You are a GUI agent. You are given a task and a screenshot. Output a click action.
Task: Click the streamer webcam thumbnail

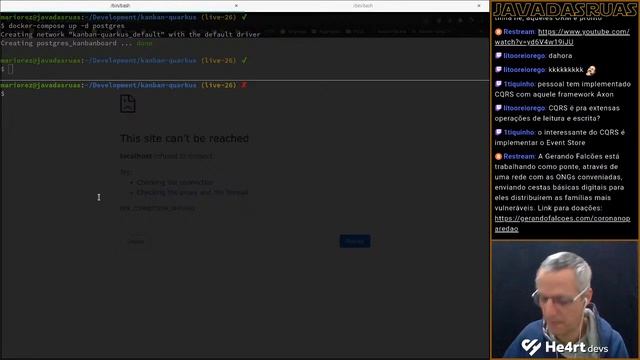tap(565, 300)
